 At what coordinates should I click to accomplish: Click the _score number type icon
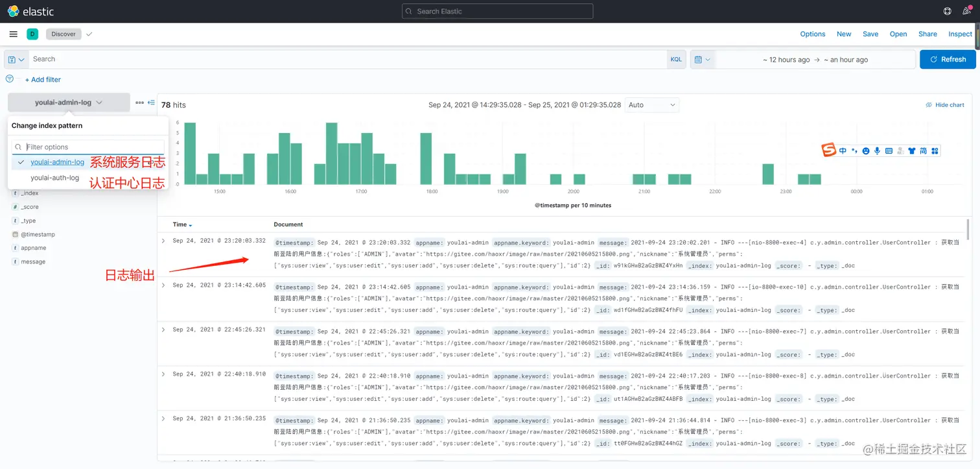(15, 207)
